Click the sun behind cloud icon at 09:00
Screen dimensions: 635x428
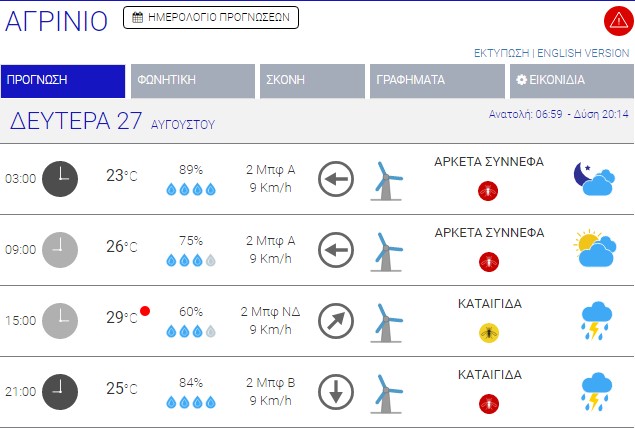[593, 249]
